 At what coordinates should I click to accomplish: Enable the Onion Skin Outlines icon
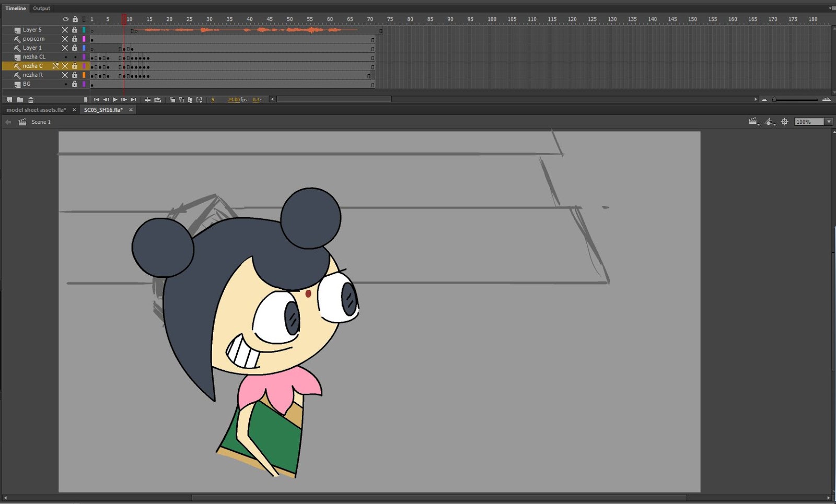181,100
